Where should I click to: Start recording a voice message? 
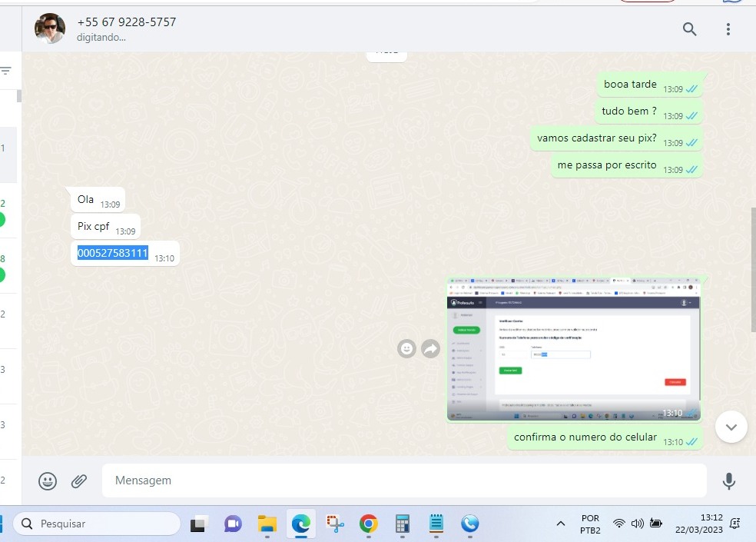pyautogui.click(x=728, y=480)
